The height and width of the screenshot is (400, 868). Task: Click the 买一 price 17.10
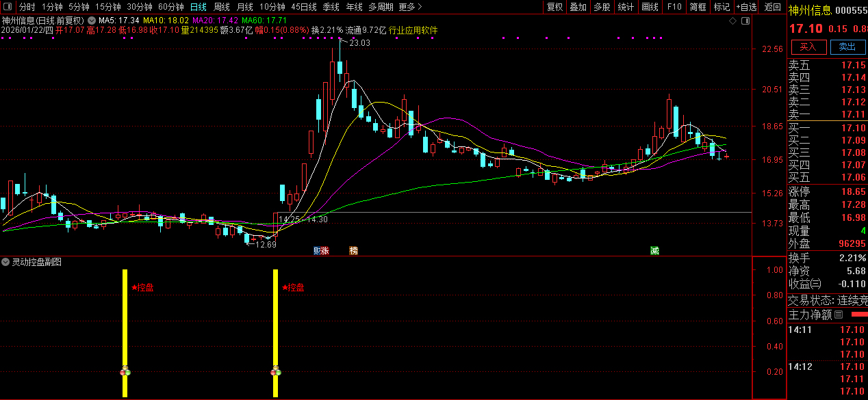853,128
